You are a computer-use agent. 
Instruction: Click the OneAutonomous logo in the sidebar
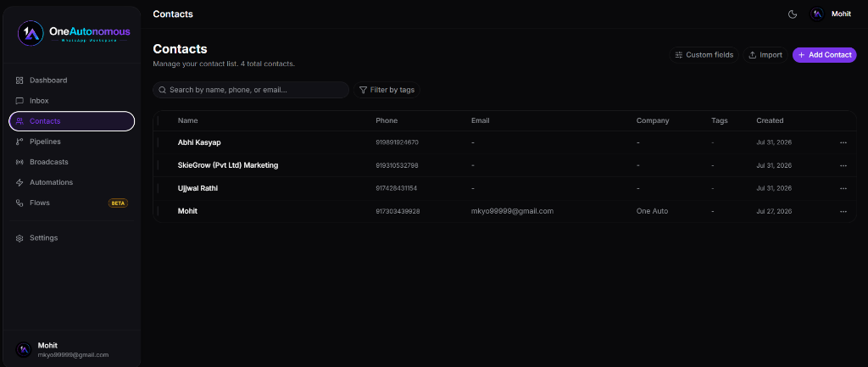74,34
